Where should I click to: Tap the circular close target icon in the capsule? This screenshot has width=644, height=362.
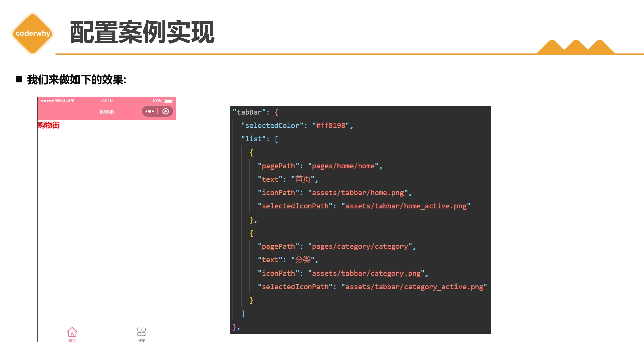click(x=166, y=111)
